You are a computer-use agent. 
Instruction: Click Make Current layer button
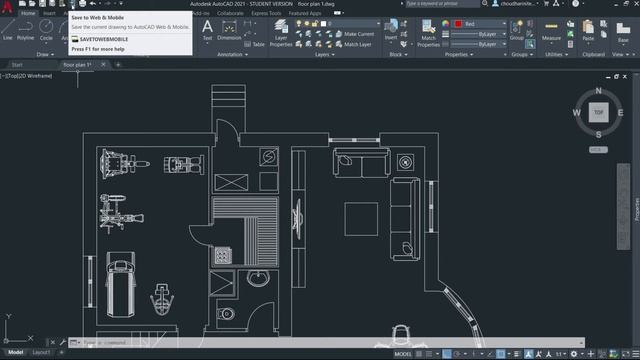tap(355, 34)
